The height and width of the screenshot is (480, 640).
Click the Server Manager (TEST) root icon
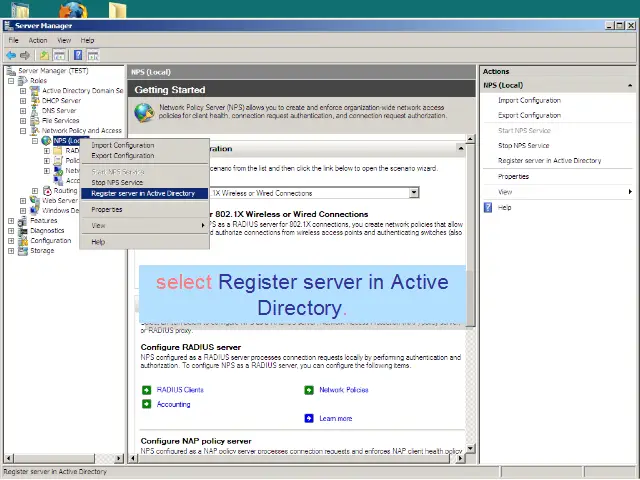(x=11, y=71)
